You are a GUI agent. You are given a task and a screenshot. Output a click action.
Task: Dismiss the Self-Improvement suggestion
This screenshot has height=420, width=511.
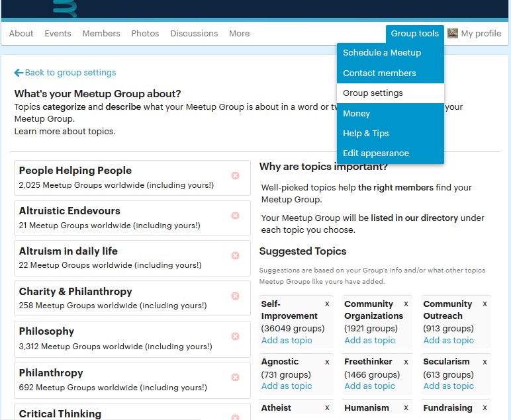[x=327, y=304]
